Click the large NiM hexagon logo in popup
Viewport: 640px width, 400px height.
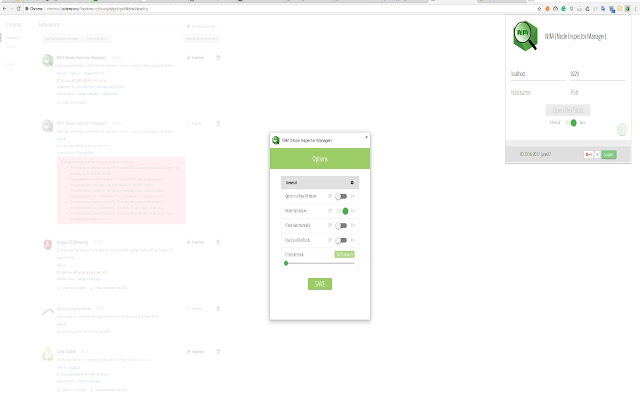tap(526, 36)
